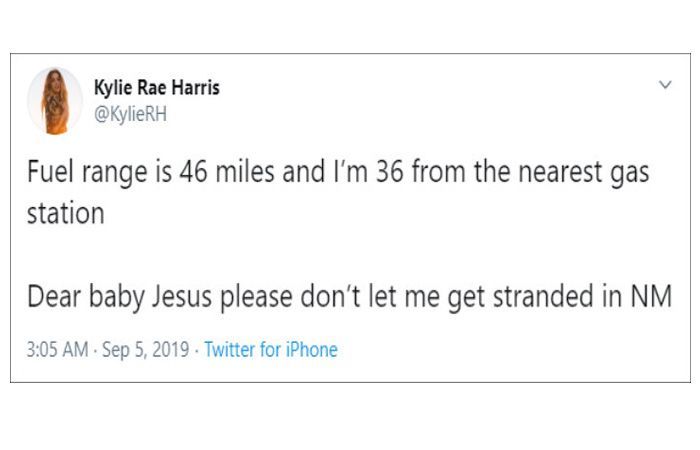
Task: Visit the @KylieRH handle link
Action: (130, 114)
